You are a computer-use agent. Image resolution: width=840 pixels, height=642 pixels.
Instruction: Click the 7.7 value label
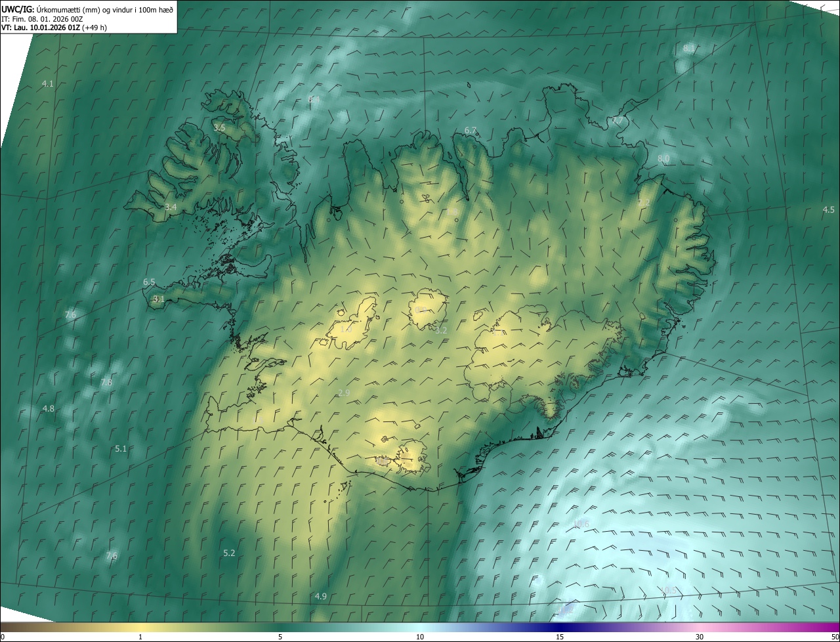click(618, 121)
